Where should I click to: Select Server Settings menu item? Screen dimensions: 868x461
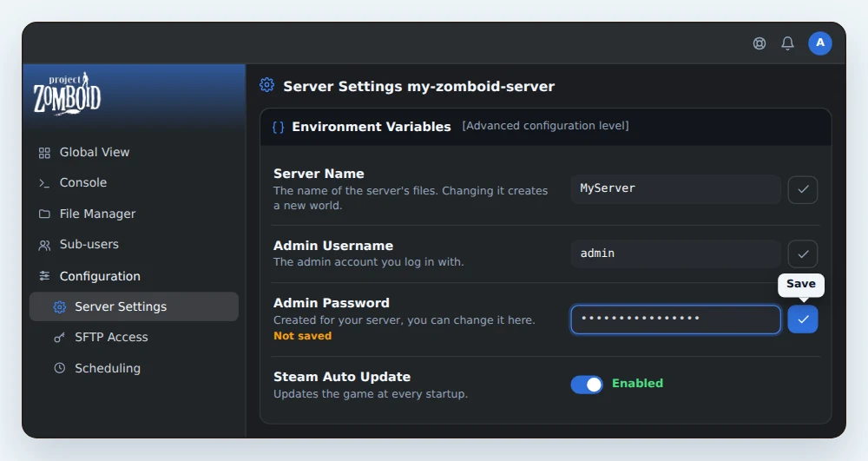pyautogui.click(x=134, y=306)
